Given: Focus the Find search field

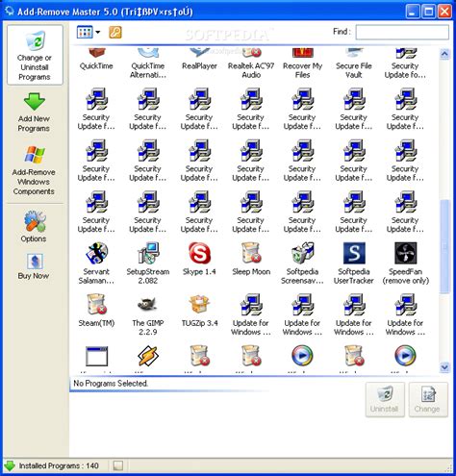Looking at the screenshot, I should [x=402, y=32].
